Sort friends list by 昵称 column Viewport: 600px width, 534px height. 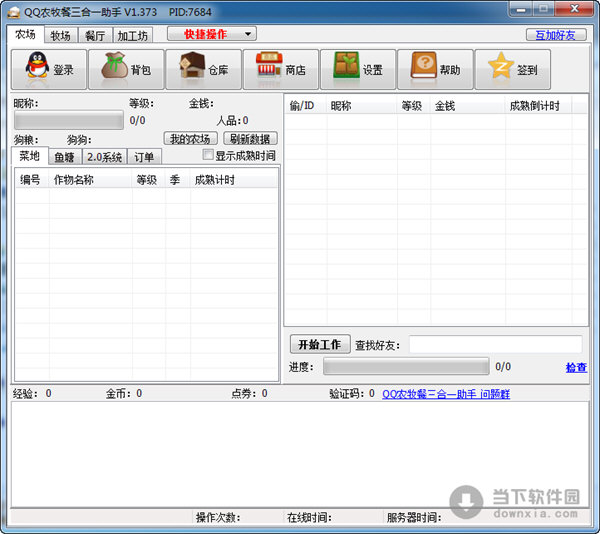click(362, 105)
